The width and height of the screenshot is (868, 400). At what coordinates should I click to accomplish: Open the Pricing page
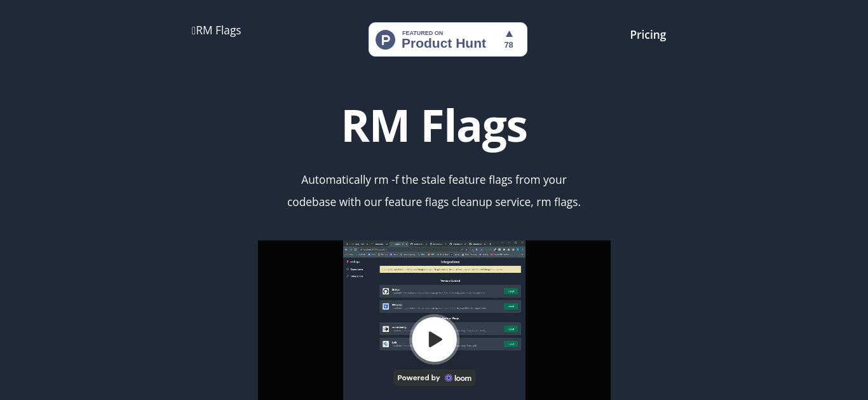click(x=648, y=35)
